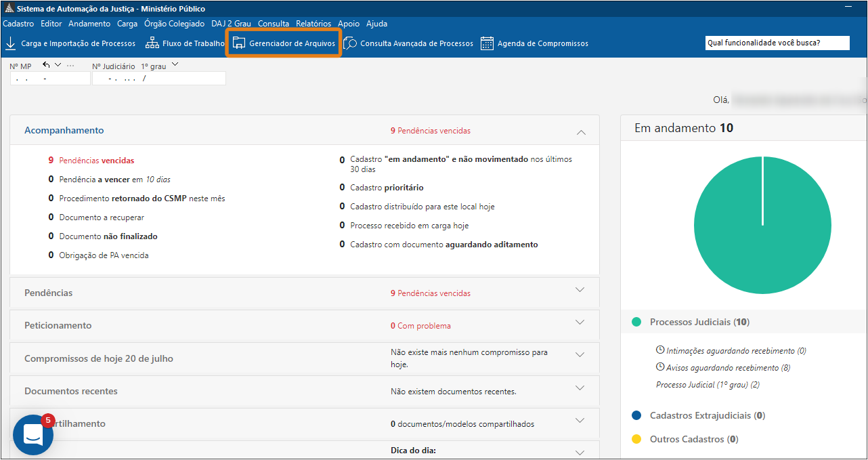
Task: Click 'Obrigação de PA vencida'
Action: coord(98,255)
